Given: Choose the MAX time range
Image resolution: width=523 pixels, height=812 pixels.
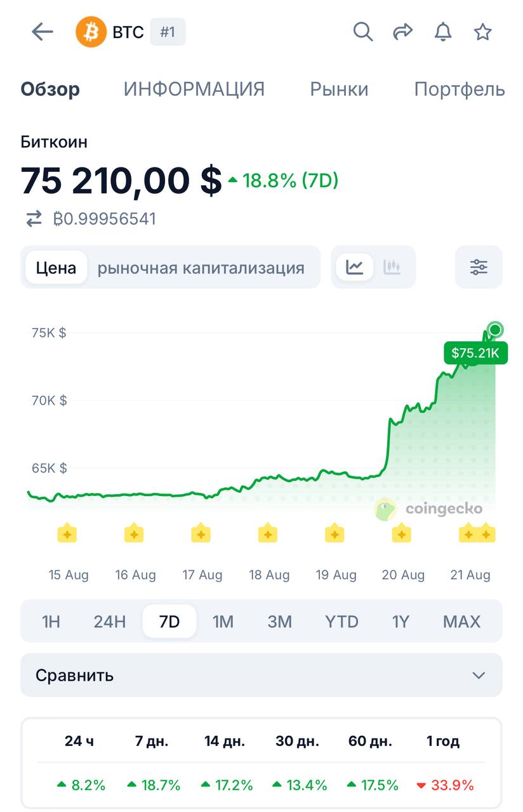Looking at the screenshot, I should [461, 622].
